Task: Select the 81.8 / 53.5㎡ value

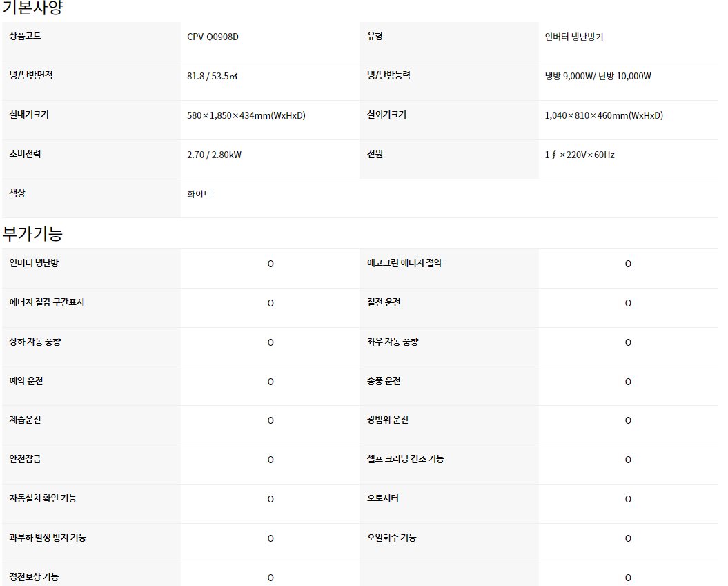Action: point(212,76)
